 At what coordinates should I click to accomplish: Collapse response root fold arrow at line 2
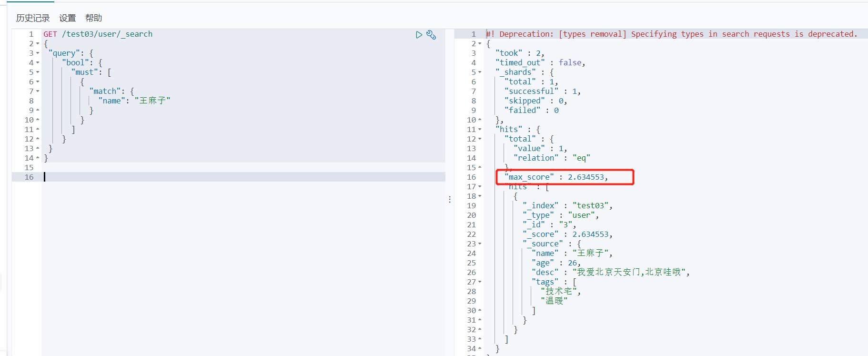(x=480, y=44)
